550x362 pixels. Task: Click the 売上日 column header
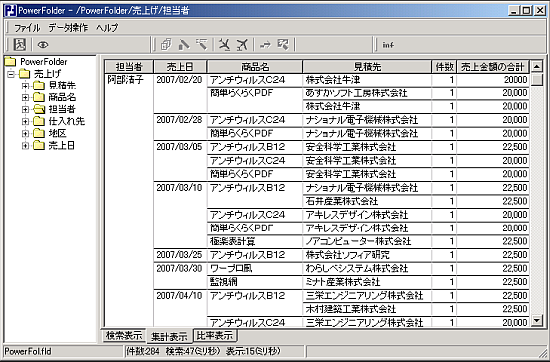(x=180, y=67)
